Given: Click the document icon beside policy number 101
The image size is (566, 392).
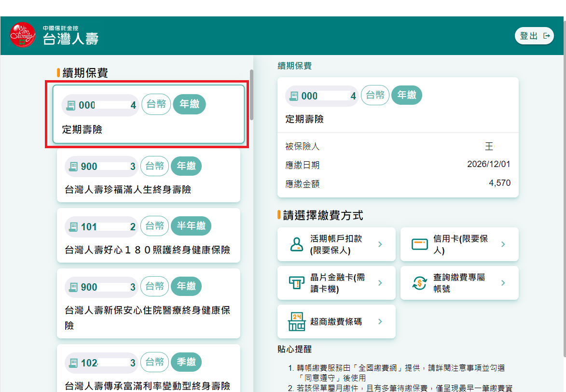Looking at the screenshot, I should (73, 227).
